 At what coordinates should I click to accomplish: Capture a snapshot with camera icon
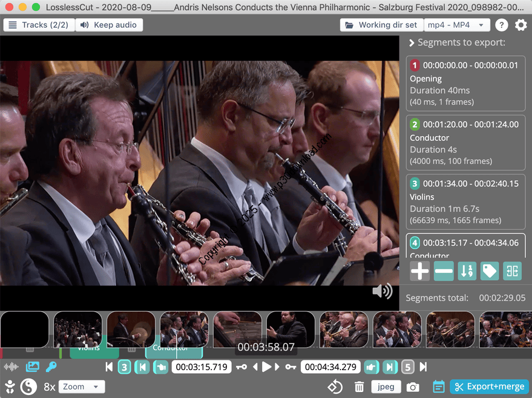[412, 387]
